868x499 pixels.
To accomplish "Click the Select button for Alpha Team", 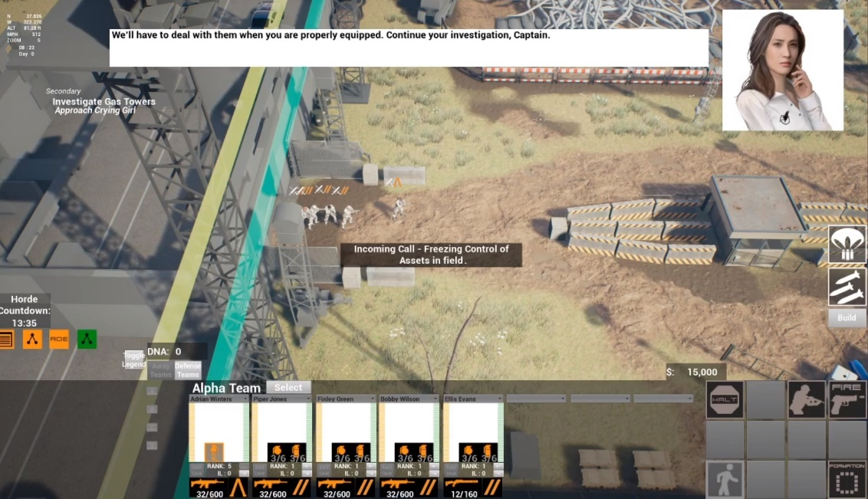I will [x=288, y=388].
